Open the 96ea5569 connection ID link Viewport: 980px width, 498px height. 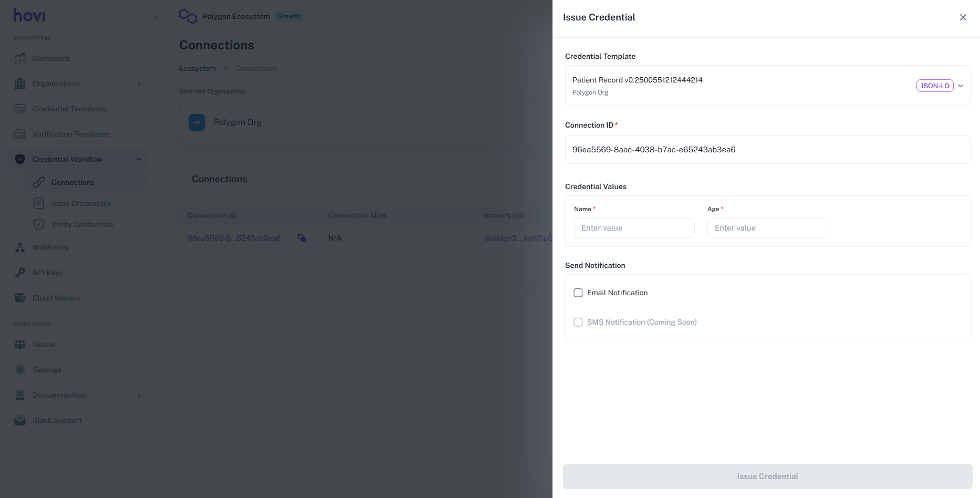234,238
